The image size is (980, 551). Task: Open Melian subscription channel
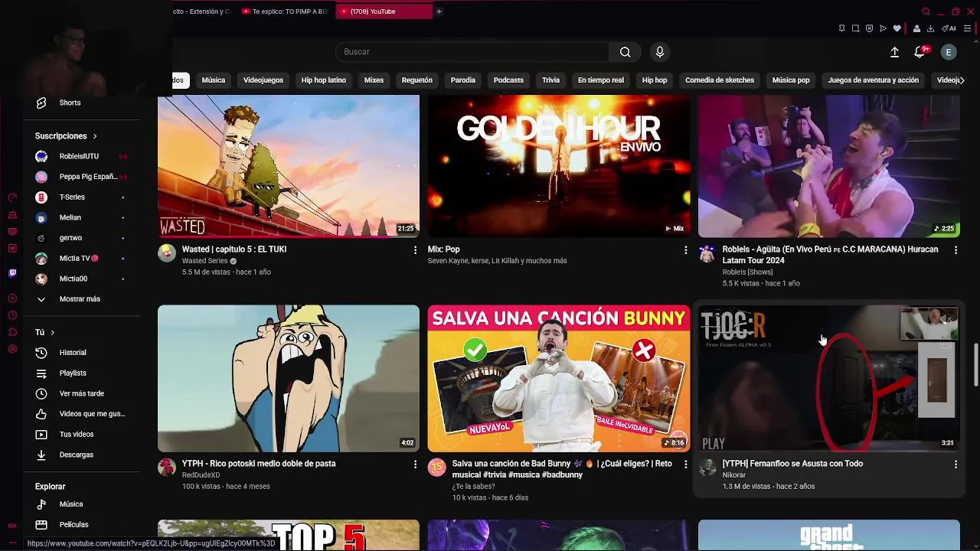[x=83, y=217]
